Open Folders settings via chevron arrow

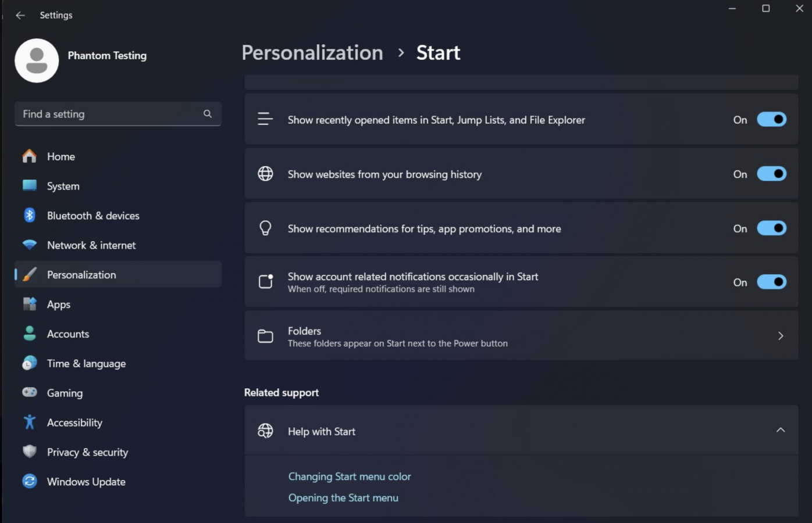781,336
